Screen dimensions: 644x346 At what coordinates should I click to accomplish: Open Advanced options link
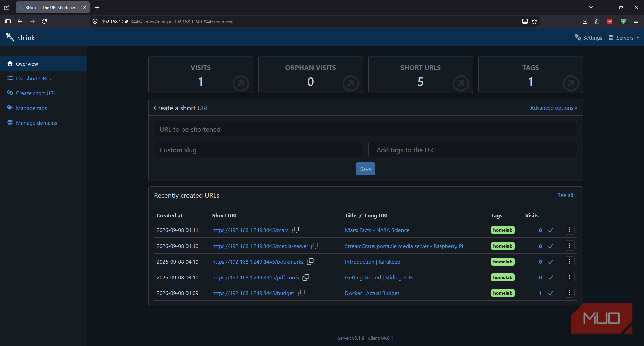pos(553,108)
